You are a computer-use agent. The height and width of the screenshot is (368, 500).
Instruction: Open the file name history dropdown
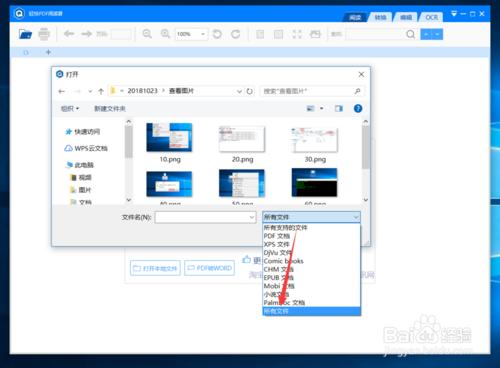[x=252, y=217]
